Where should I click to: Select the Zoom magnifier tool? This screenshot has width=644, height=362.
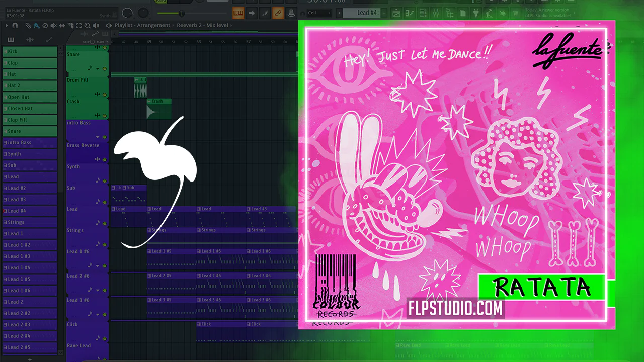pos(88,25)
